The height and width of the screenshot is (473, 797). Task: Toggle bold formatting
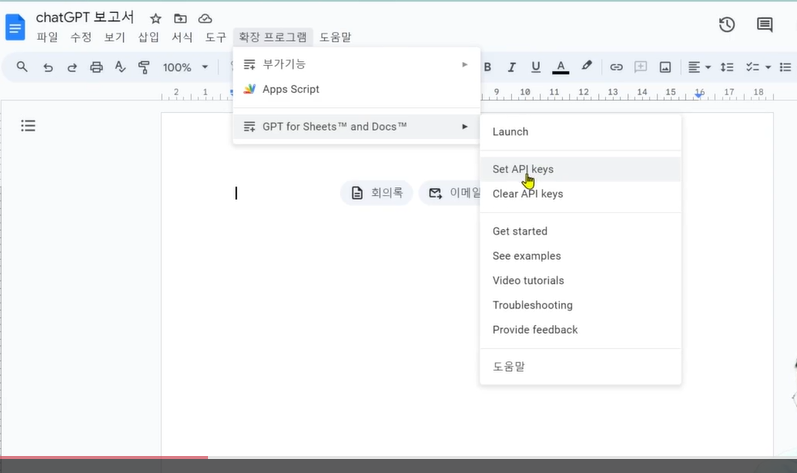487,67
